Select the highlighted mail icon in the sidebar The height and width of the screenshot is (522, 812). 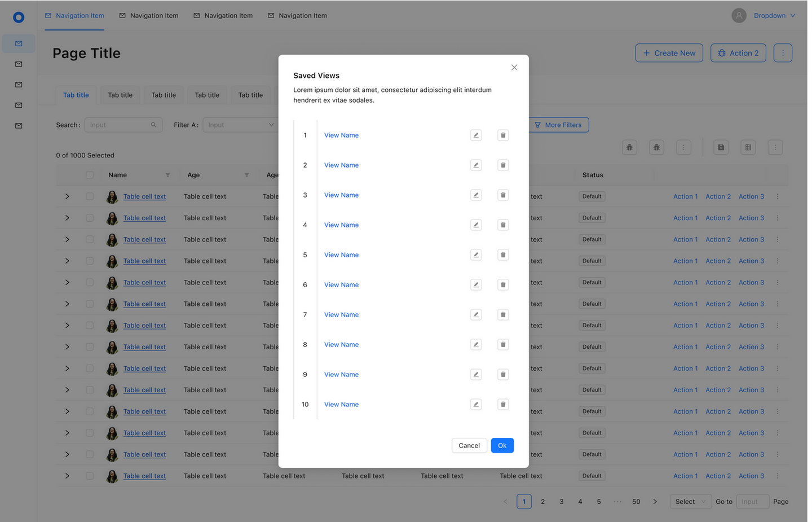point(19,43)
